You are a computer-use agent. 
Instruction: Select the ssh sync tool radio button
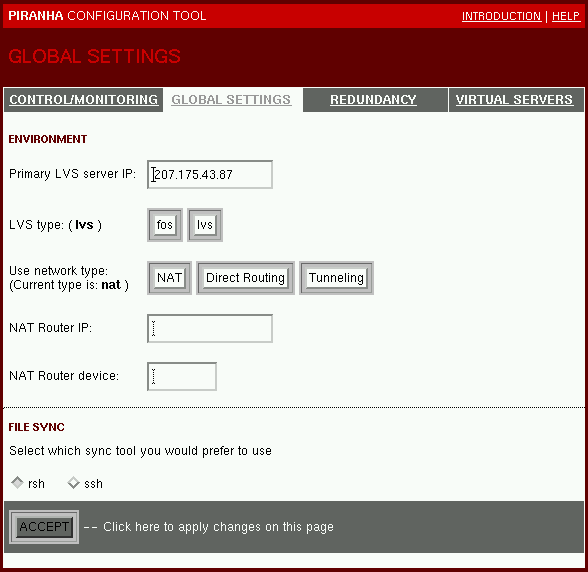(x=74, y=483)
